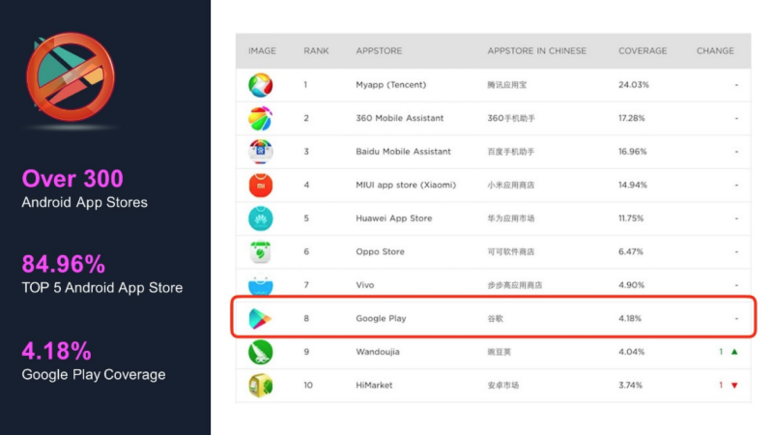Click the Myapp (Tencent) store icon
Screen dimensions: 773x435
click(260, 85)
